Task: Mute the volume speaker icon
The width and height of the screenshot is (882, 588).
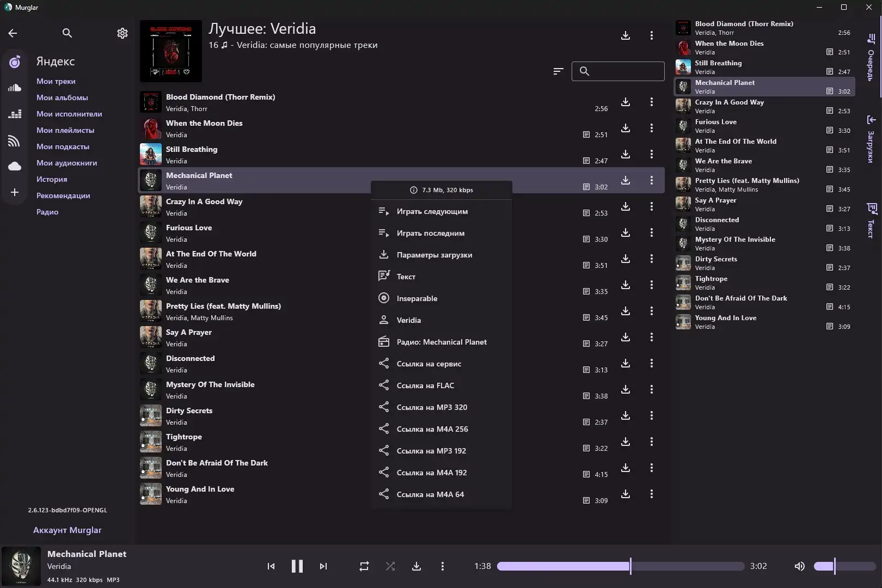Action: 799,566
